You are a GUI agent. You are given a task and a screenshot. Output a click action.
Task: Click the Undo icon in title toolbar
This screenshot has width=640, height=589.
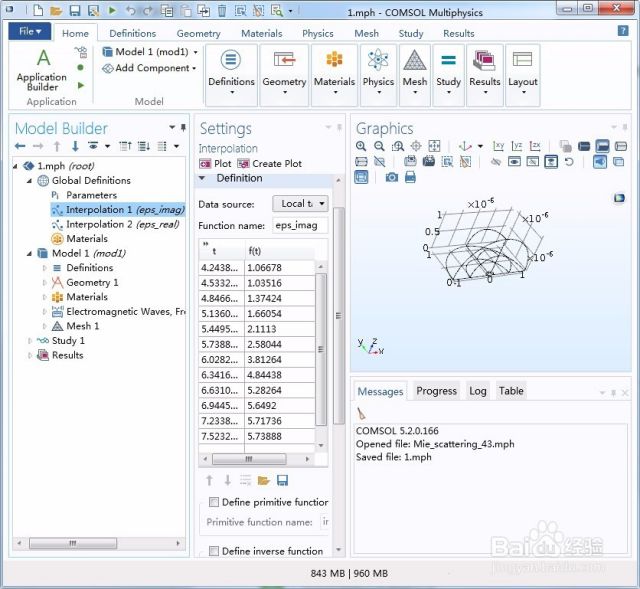[130, 10]
